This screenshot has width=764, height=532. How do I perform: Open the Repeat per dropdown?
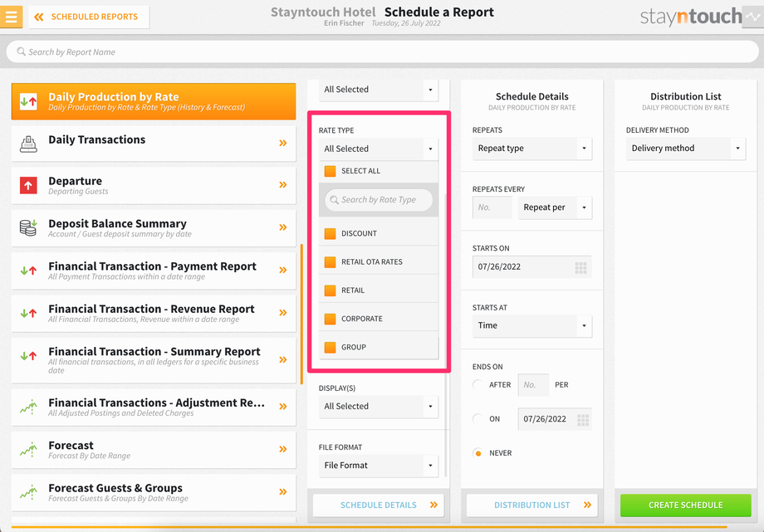coord(555,207)
